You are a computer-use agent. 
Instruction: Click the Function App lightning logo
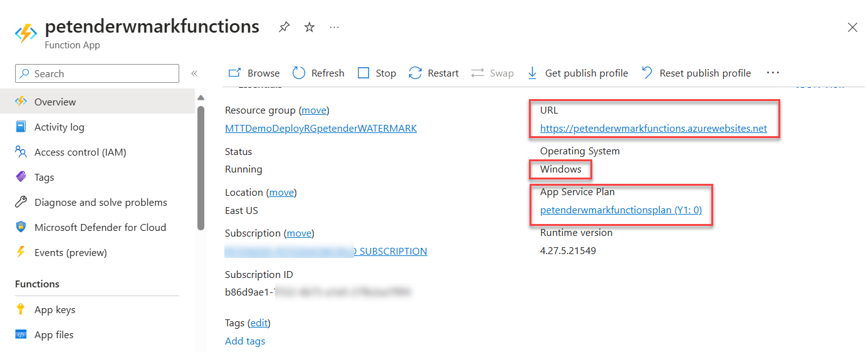(x=26, y=33)
